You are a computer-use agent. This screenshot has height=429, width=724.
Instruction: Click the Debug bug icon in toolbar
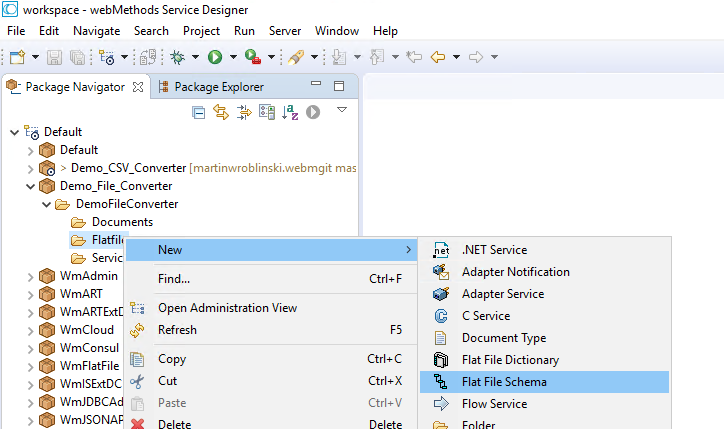point(177,58)
